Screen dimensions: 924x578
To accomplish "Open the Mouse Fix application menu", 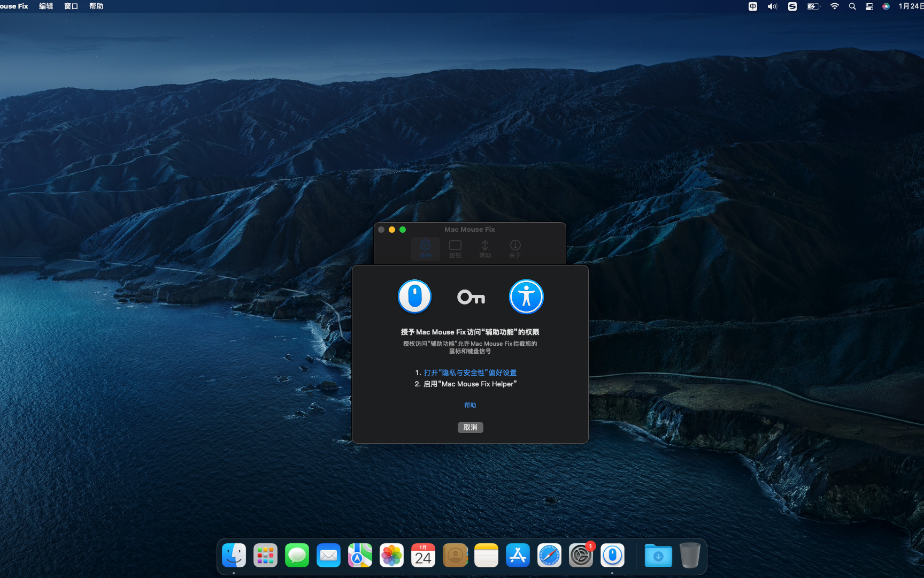I will pyautogui.click(x=14, y=6).
